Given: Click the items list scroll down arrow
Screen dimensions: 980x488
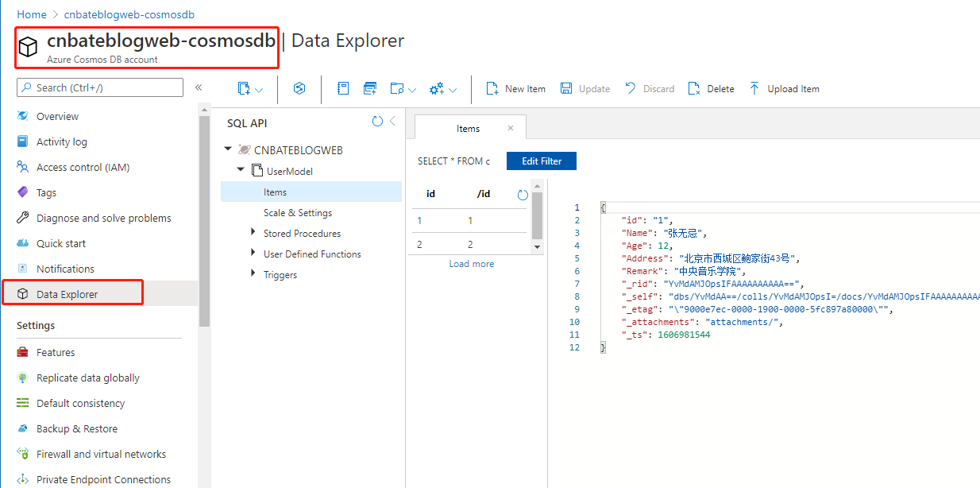Looking at the screenshot, I should pyautogui.click(x=538, y=247).
